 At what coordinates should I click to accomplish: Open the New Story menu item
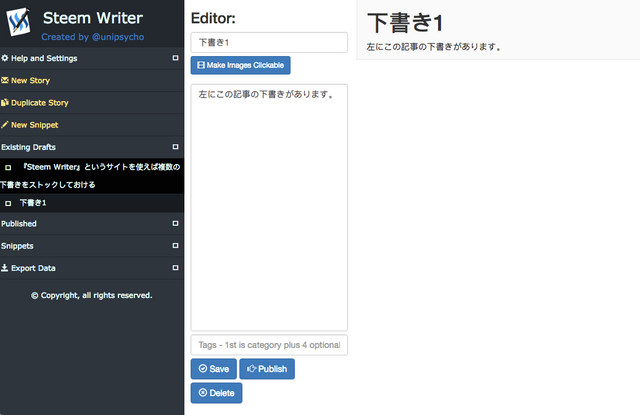click(x=92, y=80)
